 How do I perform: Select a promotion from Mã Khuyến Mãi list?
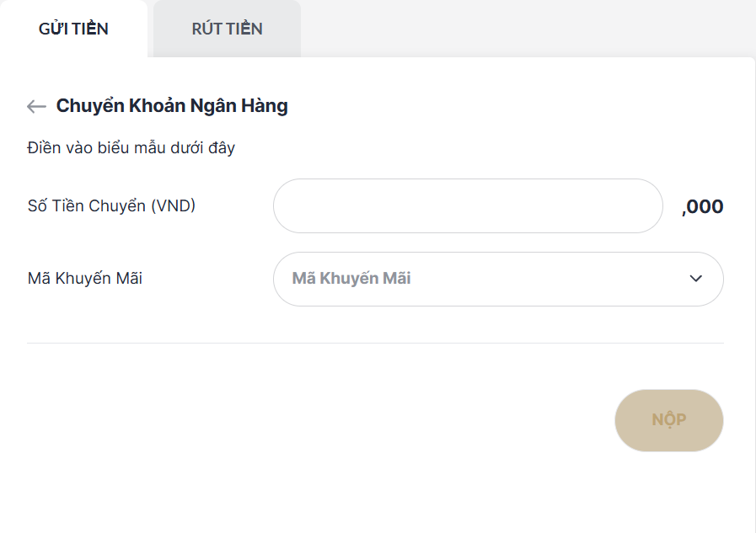click(497, 279)
